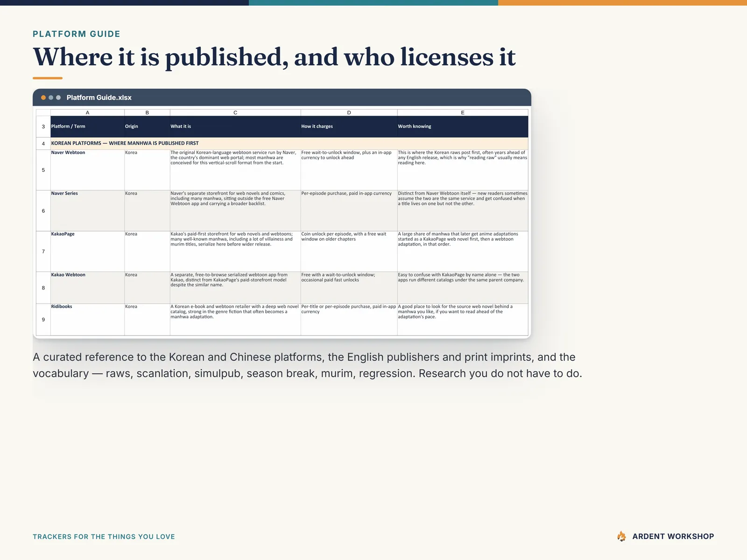Click the Origin 'Korea' cell for KakaoPage
Image resolution: width=747 pixels, height=560 pixels.
pyautogui.click(x=147, y=252)
